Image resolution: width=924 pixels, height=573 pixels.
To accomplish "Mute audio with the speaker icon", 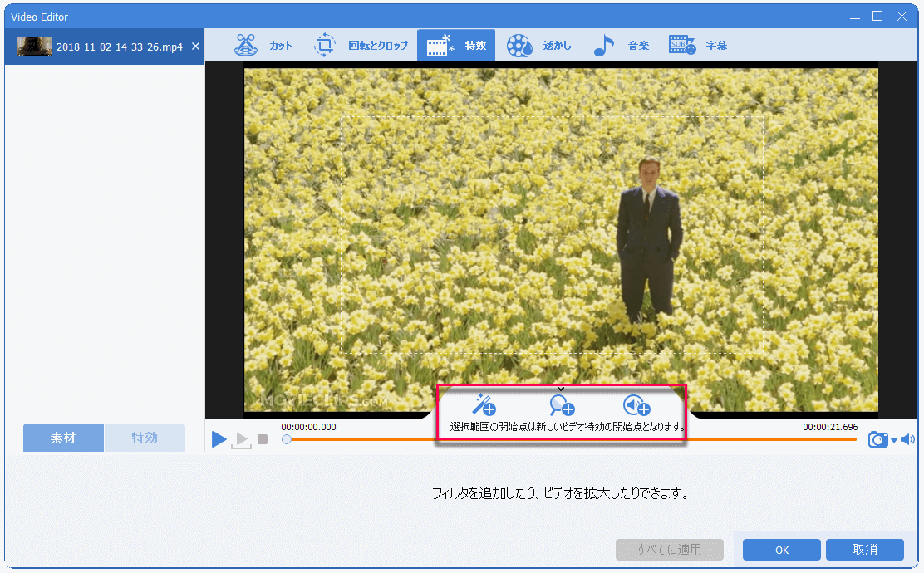I will 907,439.
